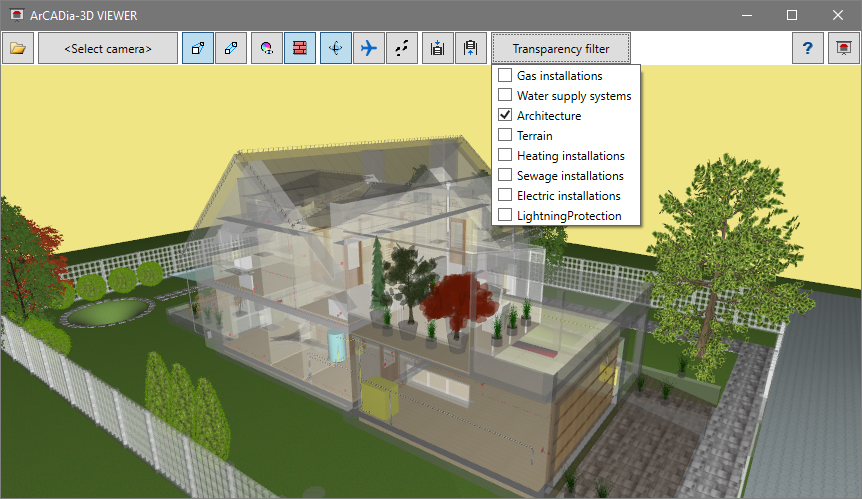Image resolution: width=862 pixels, height=499 pixels.
Task: Open the color render settings icon
Action: [x=267, y=48]
